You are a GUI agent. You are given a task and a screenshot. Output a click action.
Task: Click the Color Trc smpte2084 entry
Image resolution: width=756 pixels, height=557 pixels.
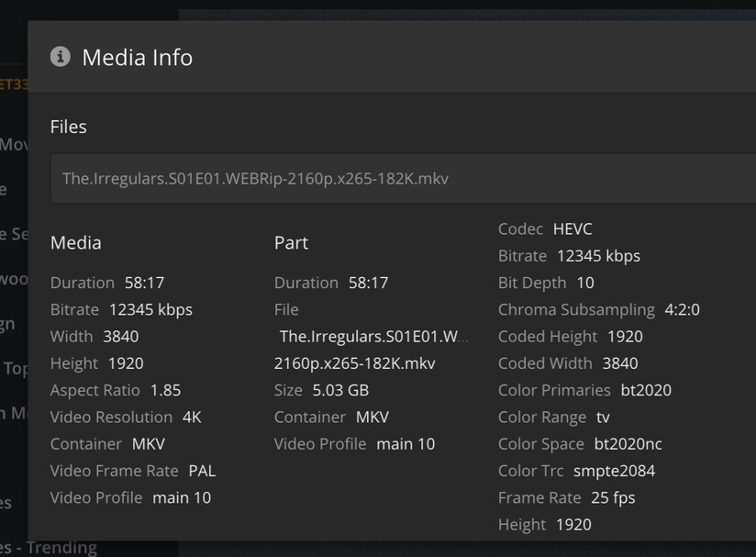576,471
